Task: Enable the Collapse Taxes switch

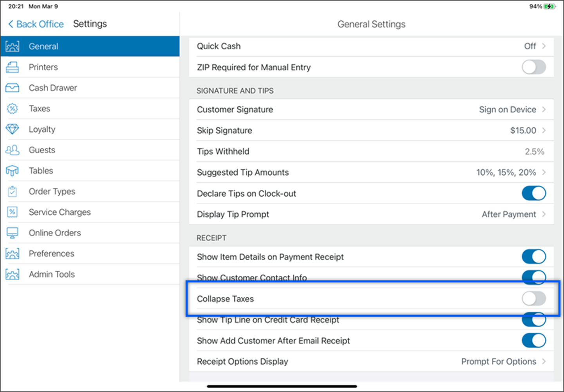Action: tap(533, 298)
